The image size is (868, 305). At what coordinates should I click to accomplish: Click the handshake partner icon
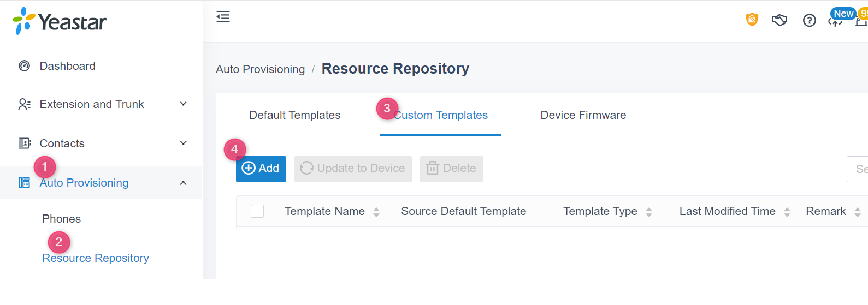click(780, 20)
